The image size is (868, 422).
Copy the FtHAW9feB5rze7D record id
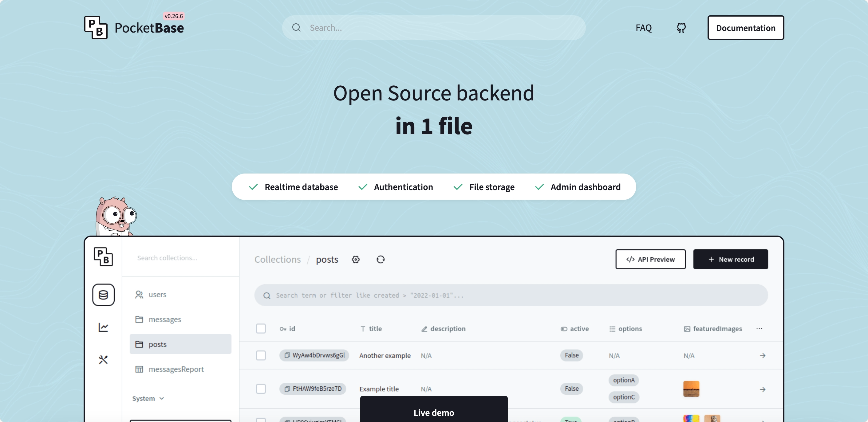(x=287, y=389)
